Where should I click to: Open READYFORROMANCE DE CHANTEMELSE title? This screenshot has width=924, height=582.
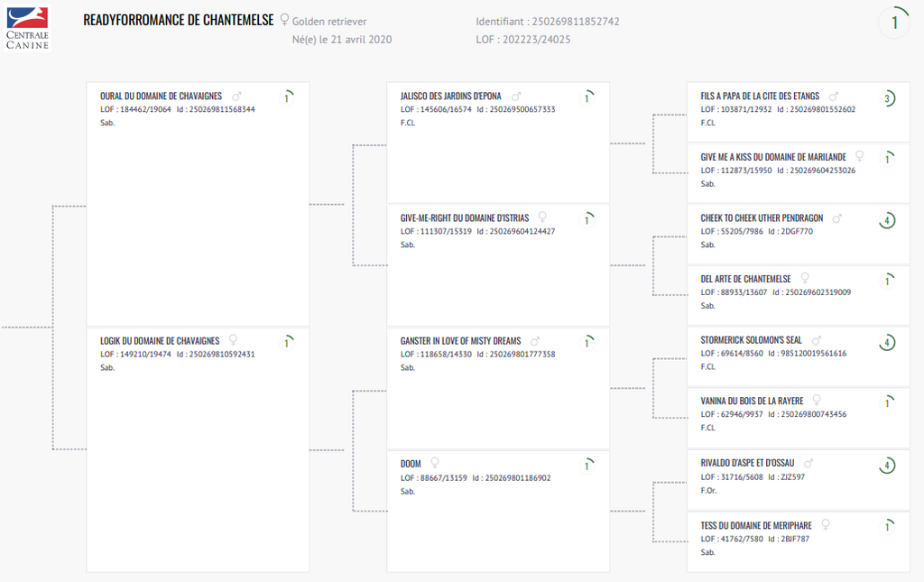click(x=179, y=20)
